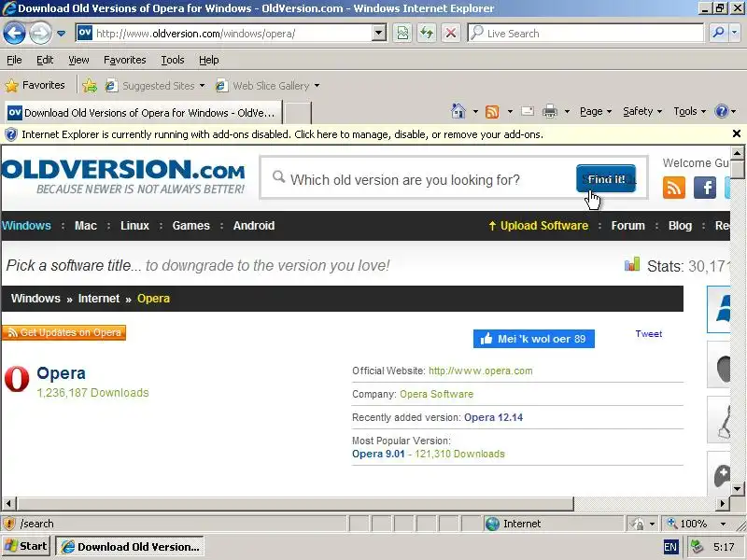Open the Edit menu
This screenshot has height=560, width=747.
coord(45,60)
